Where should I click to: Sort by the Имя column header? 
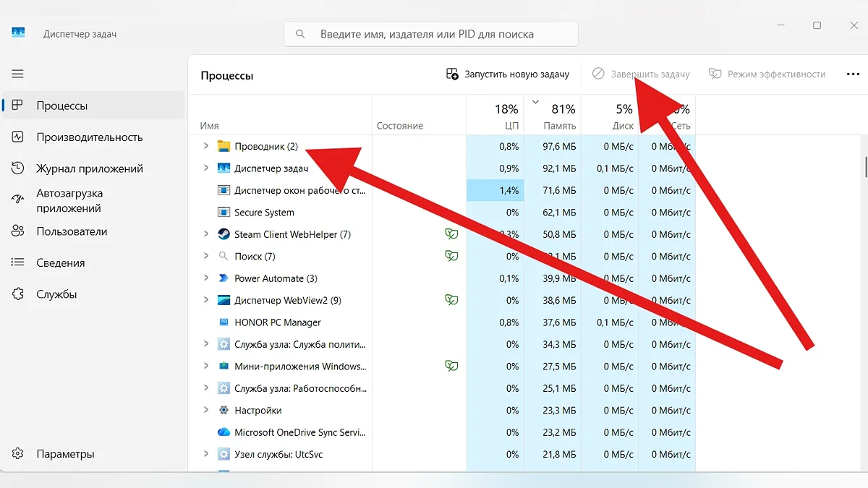280,116
